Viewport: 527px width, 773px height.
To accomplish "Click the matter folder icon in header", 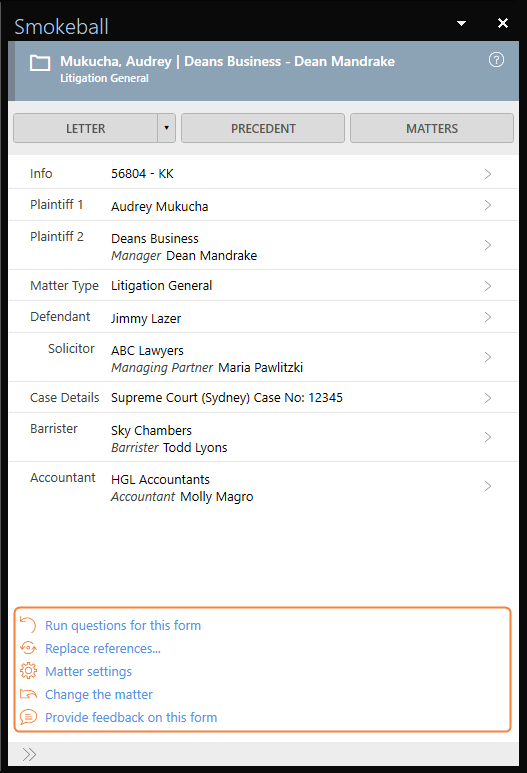I will (40, 64).
